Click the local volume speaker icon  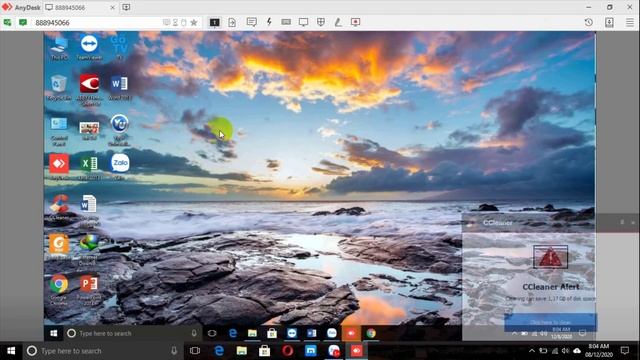pyautogui.click(x=565, y=351)
